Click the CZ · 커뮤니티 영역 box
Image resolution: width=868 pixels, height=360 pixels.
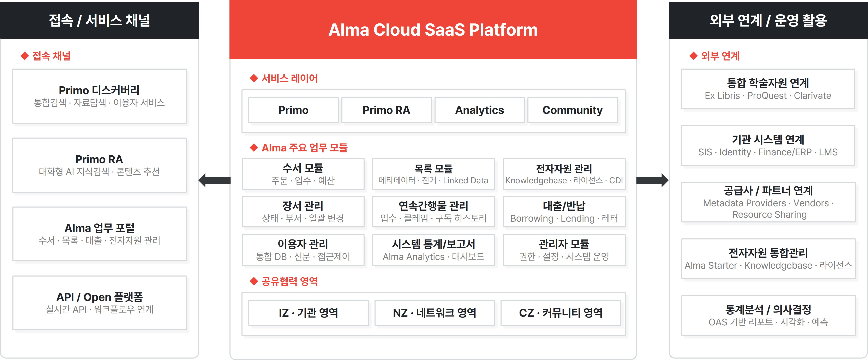coord(561,313)
